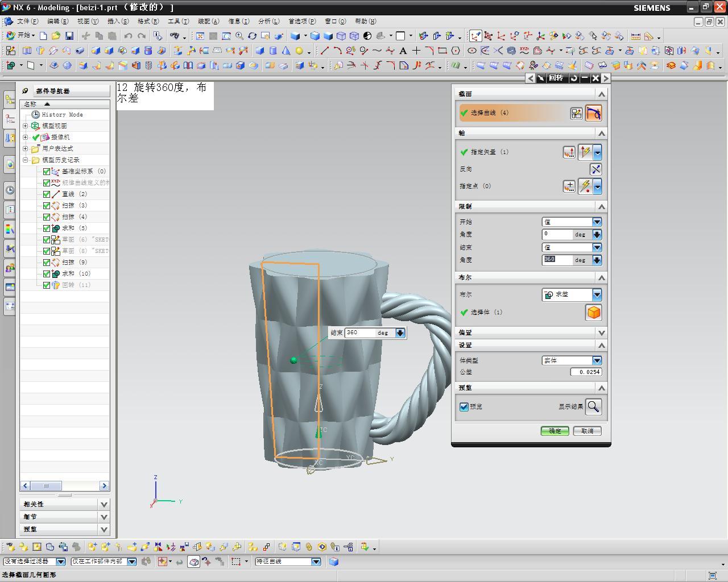Open the File menu
The height and width of the screenshot is (582, 728).
[27, 21]
